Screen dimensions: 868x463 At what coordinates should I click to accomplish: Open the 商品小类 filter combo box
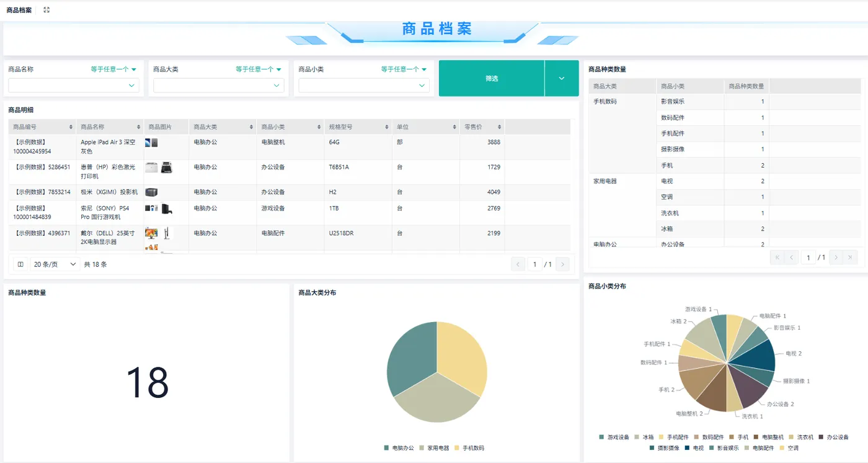pyautogui.click(x=364, y=86)
